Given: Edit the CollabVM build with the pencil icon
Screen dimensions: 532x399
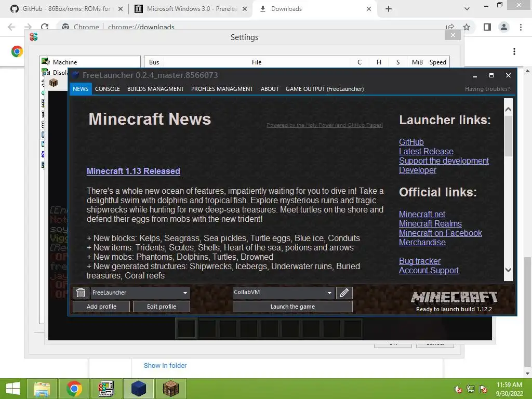Looking at the screenshot, I should [344, 292].
